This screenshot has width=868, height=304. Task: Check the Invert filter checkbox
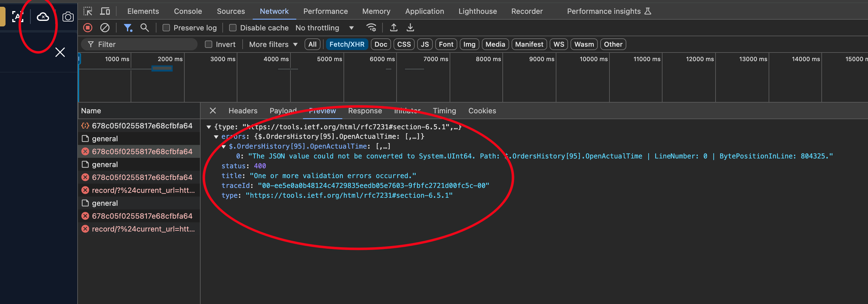pyautogui.click(x=209, y=44)
